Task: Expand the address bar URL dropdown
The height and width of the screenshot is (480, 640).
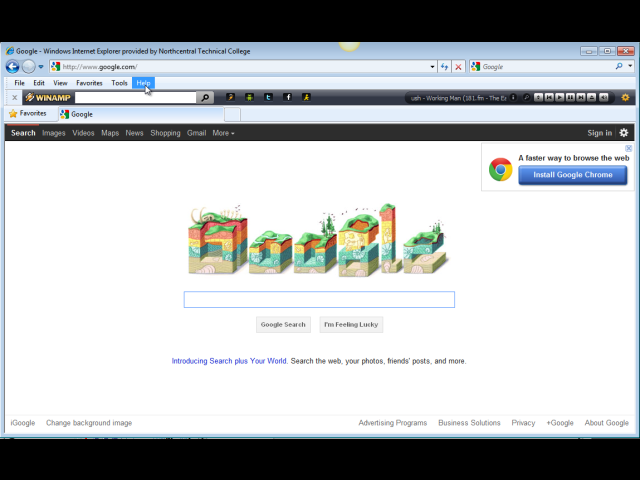Action: (x=432, y=67)
